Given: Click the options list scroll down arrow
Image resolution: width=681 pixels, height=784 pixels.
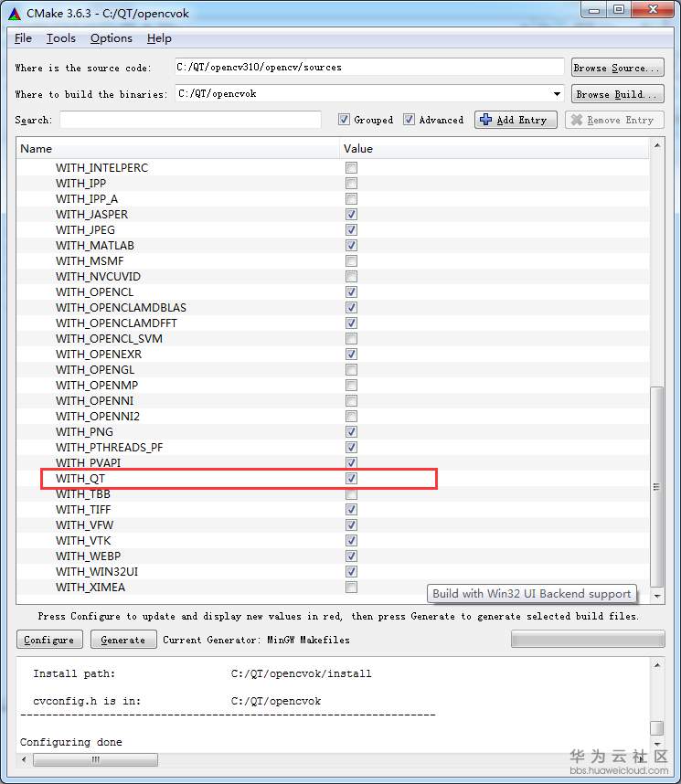Looking at the screenshot, I should (x=657, y=596).
